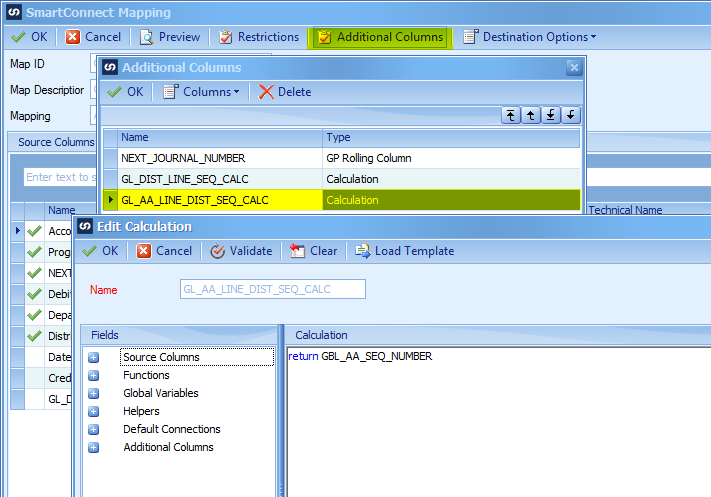This screenshot has height=497, width=711.
Task: Expand the Source Columns tree node
Action: (x=93, y=358)
